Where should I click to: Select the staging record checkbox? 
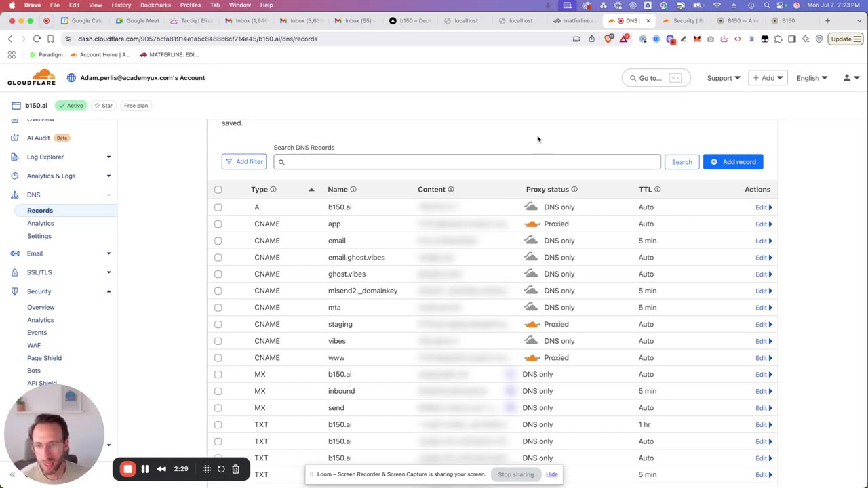[x=218, y=324]
